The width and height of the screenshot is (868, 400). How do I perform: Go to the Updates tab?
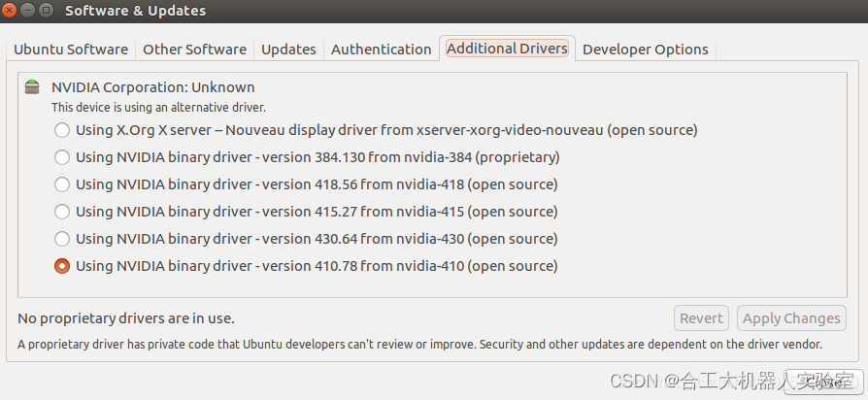coord(288,50)
